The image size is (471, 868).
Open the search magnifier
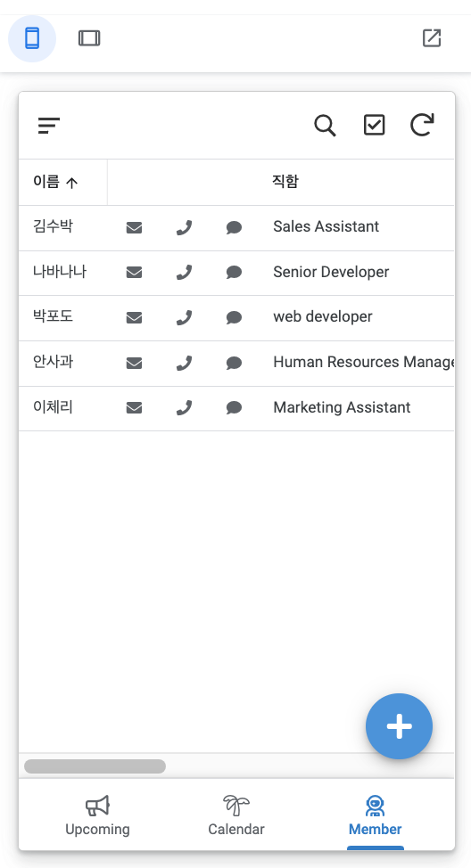coord(326,126)
